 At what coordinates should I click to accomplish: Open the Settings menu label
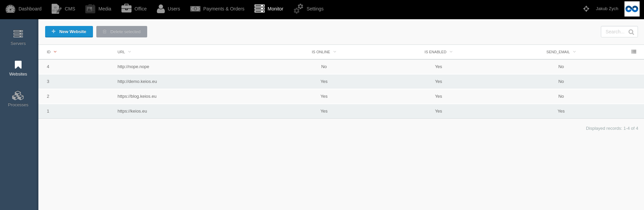pyautogui.click(x=315, y=9)
